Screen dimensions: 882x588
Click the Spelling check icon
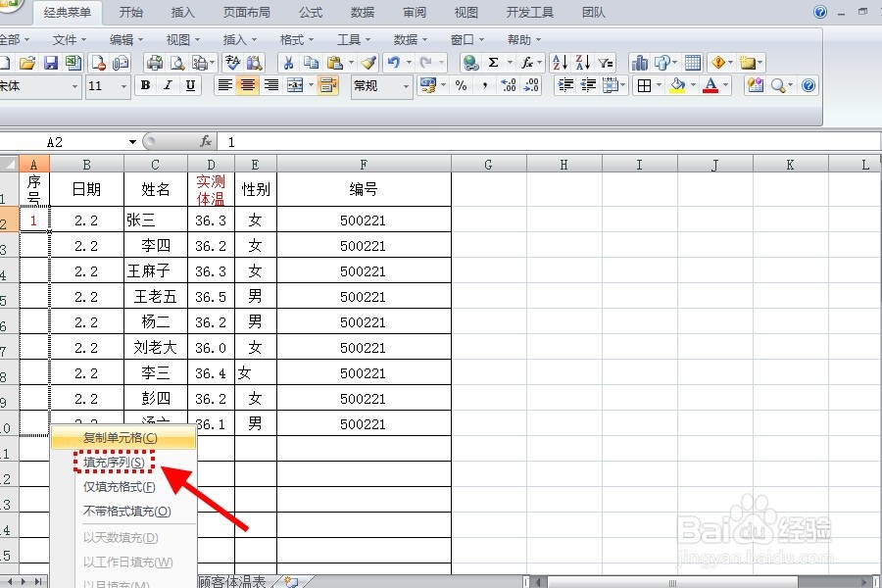pos(232,62)
